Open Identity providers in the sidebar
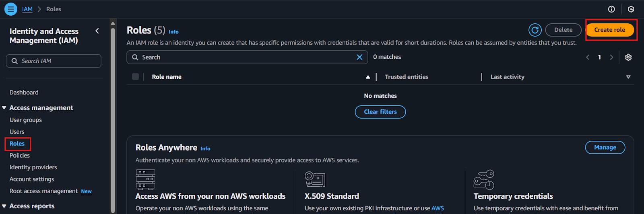The image size is (644, 214). pos(33,167)
